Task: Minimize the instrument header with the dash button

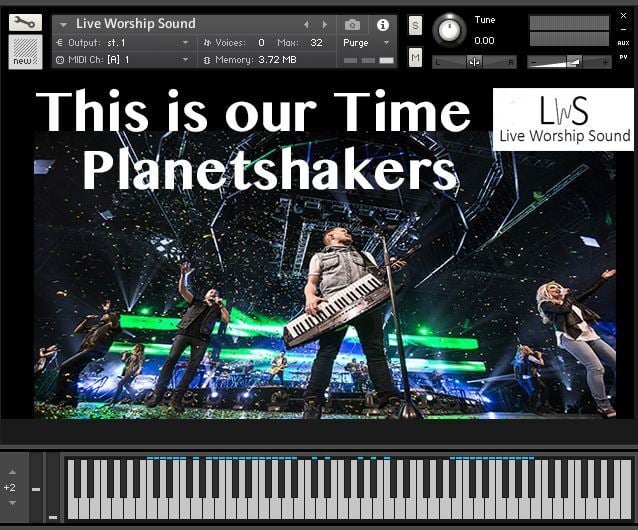Action: coord(623,29)
